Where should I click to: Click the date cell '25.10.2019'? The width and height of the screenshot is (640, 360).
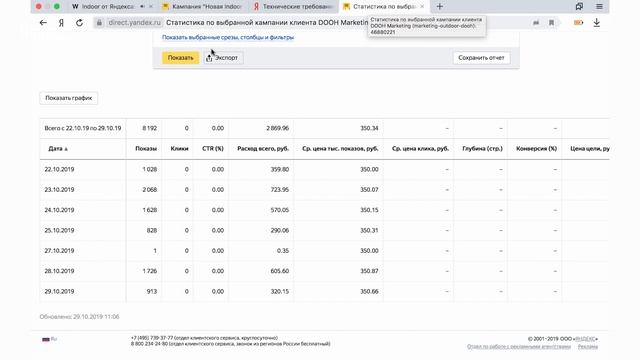point(59,230)
